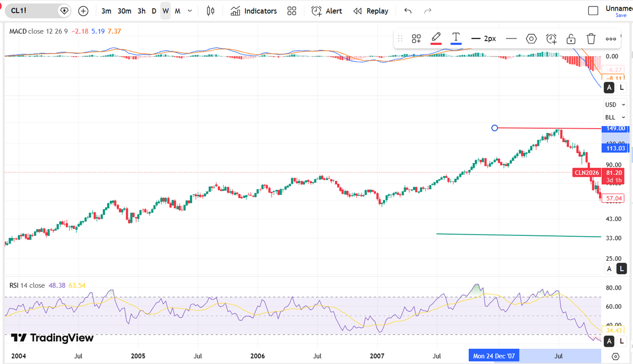Click the CLN2026 contract price label
The width and height of the screenshot is (633, 364).
coord(587,173)
